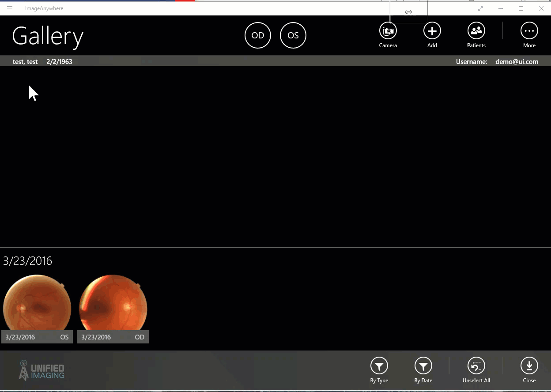Expand the More options menu
551x392 pixels.
pyautogui.click(x=529, y=31)
